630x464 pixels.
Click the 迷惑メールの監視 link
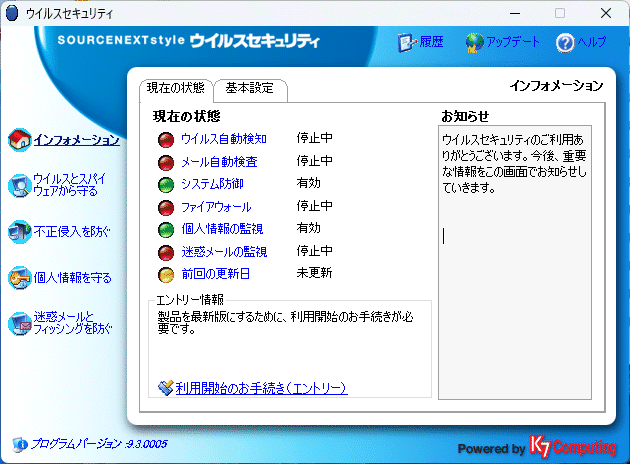tap(222, 251)
